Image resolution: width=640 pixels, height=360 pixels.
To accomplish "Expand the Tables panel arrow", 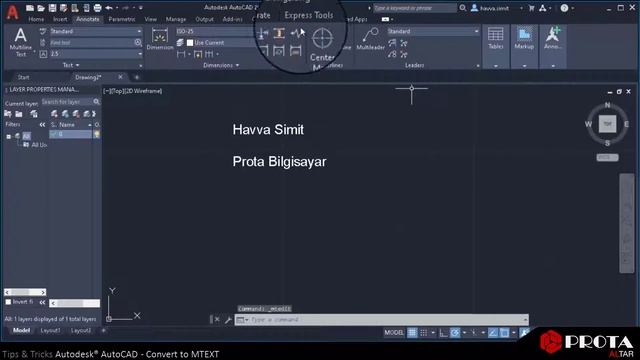I will [496, 66].
